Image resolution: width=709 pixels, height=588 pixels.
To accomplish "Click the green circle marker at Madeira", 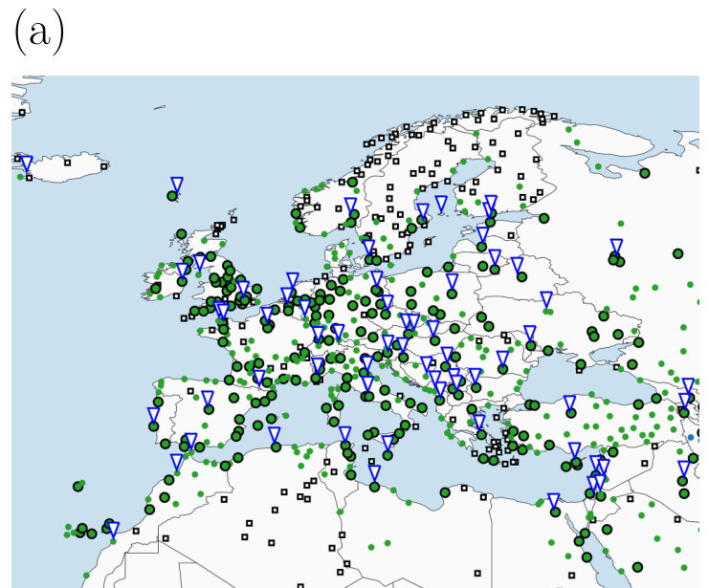I will coord(78,487).
